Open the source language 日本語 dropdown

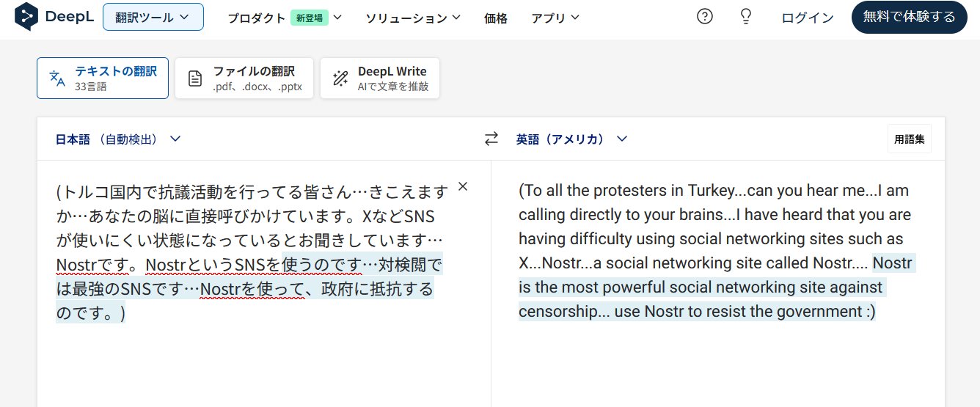click(118, 139)
